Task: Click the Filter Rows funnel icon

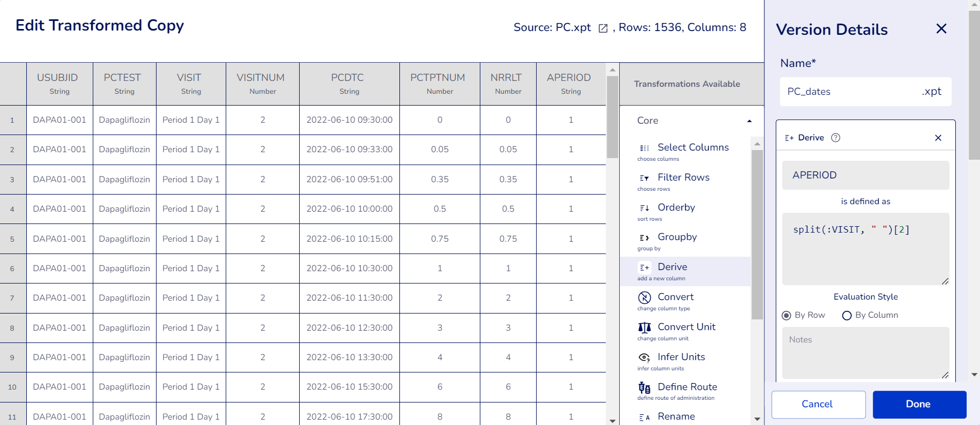Action: coord(644,178)
